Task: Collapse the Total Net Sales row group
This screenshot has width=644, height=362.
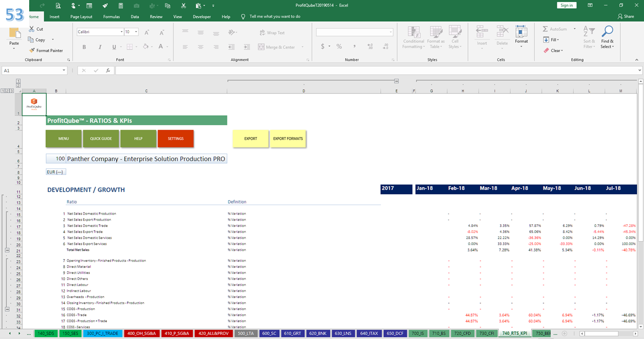Action: (x=8, y=250)
